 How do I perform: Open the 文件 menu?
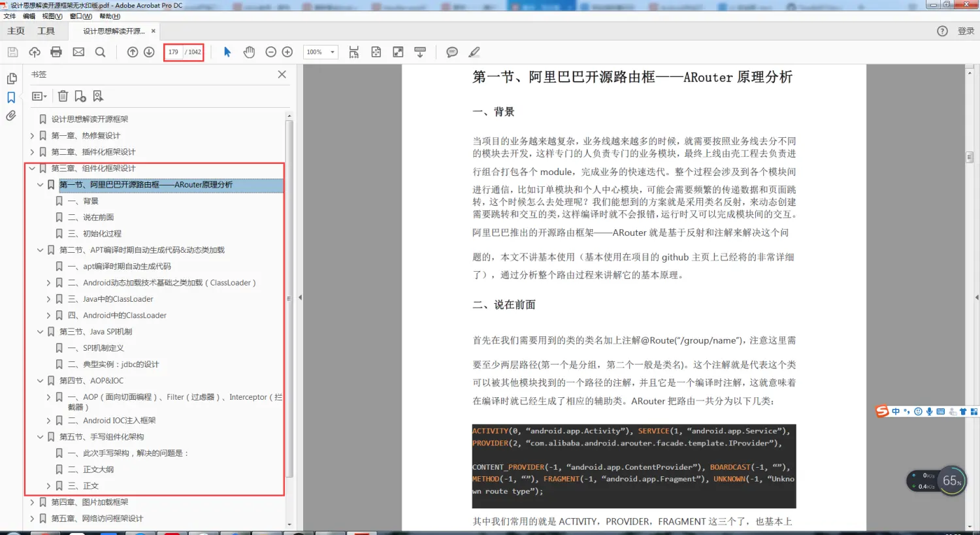tap(10, 16)
